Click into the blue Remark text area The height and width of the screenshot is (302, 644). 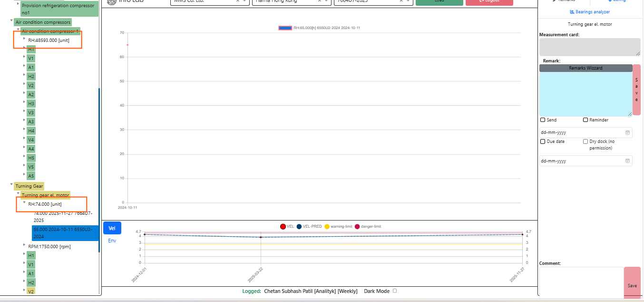585,94
